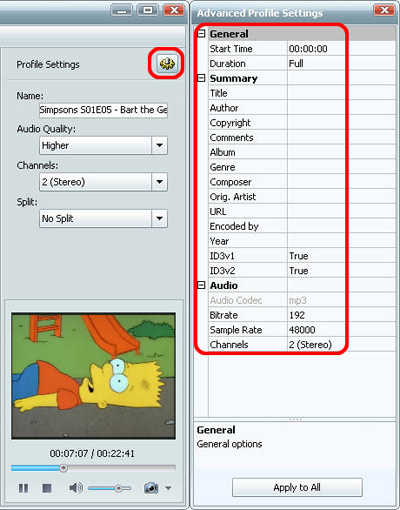The width and height of the screenshot is (400, 510).
Task: Click the Album property row
Action: 302,152
